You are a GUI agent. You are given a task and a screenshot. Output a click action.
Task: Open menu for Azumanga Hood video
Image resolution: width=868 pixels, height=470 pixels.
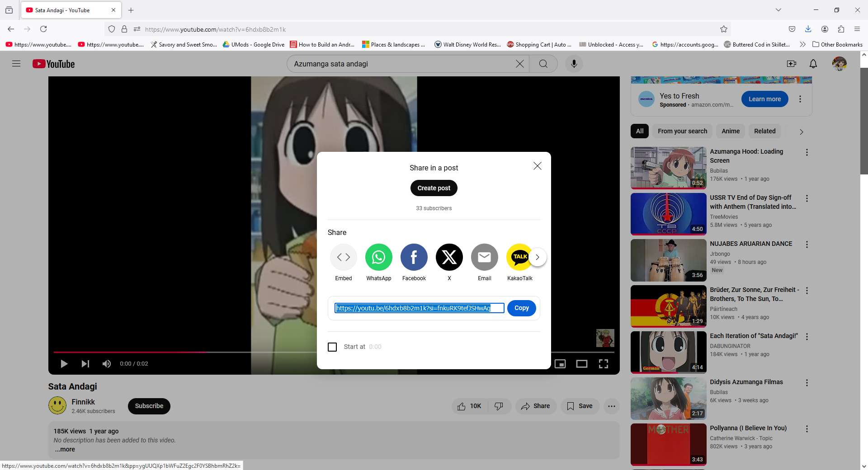coord(807,153)
